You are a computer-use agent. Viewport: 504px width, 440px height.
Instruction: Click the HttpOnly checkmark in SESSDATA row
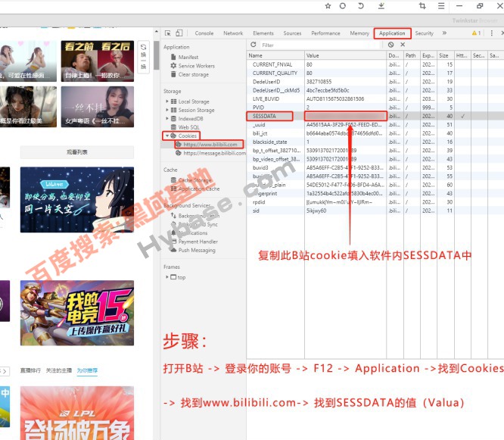[x=463, y=116]
